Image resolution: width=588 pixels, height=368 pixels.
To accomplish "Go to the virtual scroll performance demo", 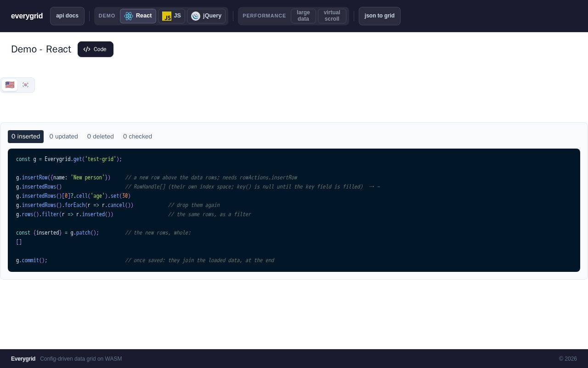I will (x=332, y=16).
